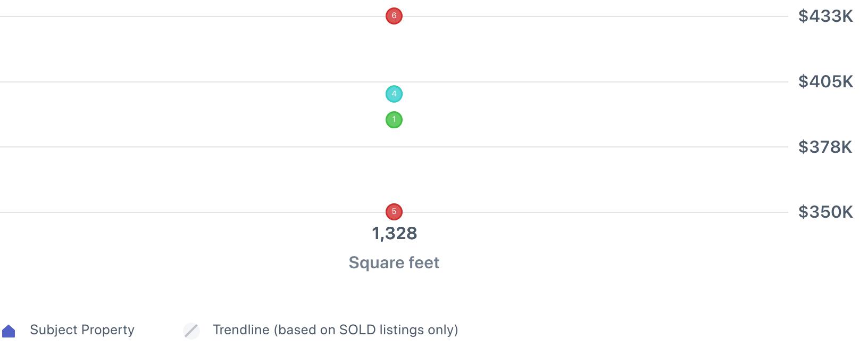The image size is (868, 346).
Task: Toggle the Subject Property legend label
Action: pos(82,330)
